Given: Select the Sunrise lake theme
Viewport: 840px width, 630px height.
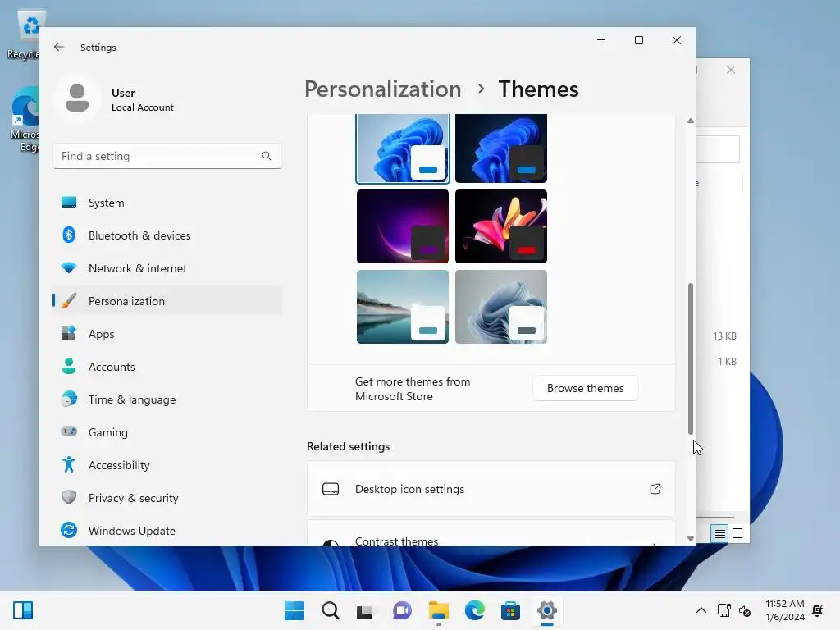Looking at the screenshot, I should click(x=402, y=307).
